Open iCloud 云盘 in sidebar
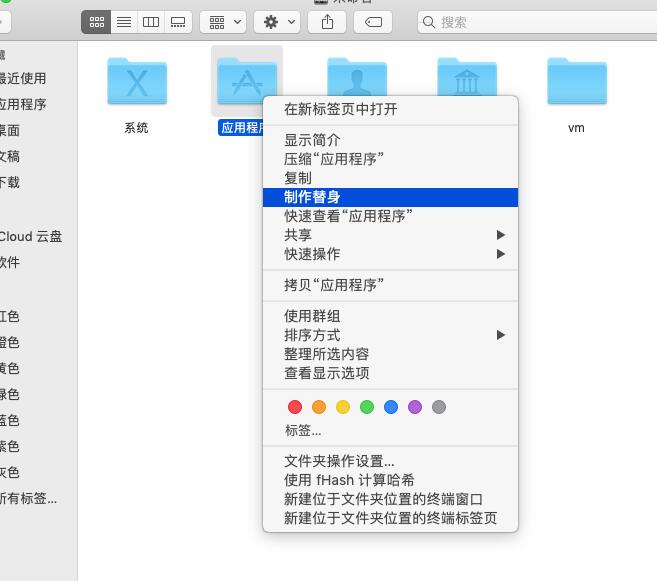657x581 pixels. click(x=39, y=236)
